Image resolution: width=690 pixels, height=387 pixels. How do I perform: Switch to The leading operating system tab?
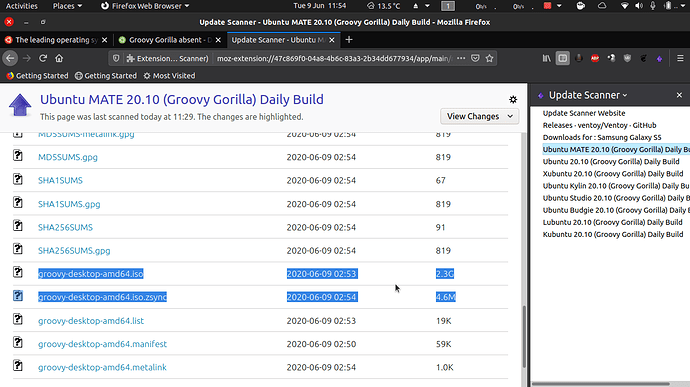56,40
